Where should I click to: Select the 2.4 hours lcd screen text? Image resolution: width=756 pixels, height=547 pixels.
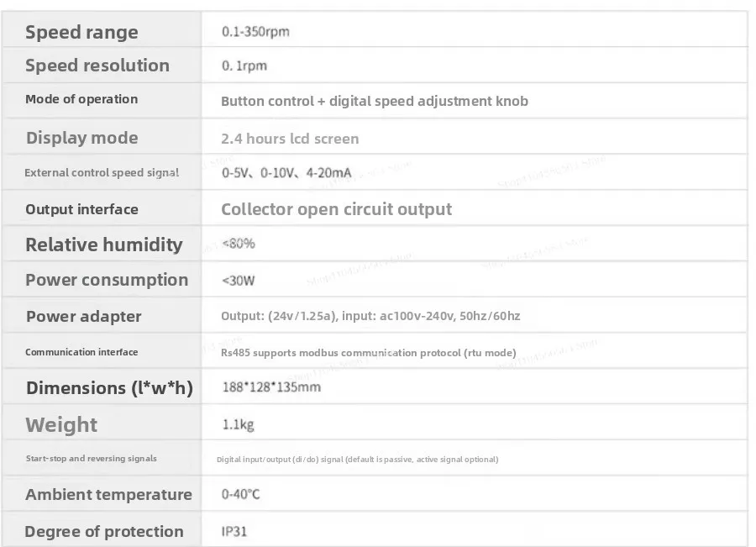click(290, 139)
